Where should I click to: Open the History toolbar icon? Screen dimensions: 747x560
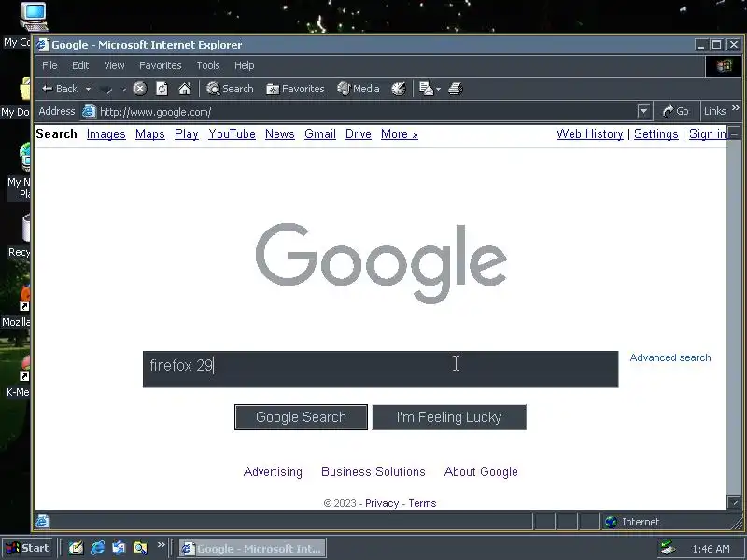point(399,89)
